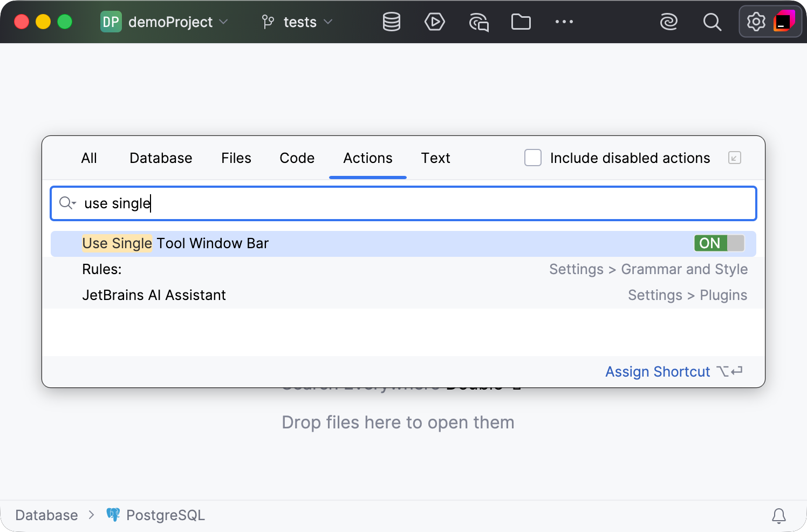
Task: Open the three-dots more actions menu
Action: 564,22
